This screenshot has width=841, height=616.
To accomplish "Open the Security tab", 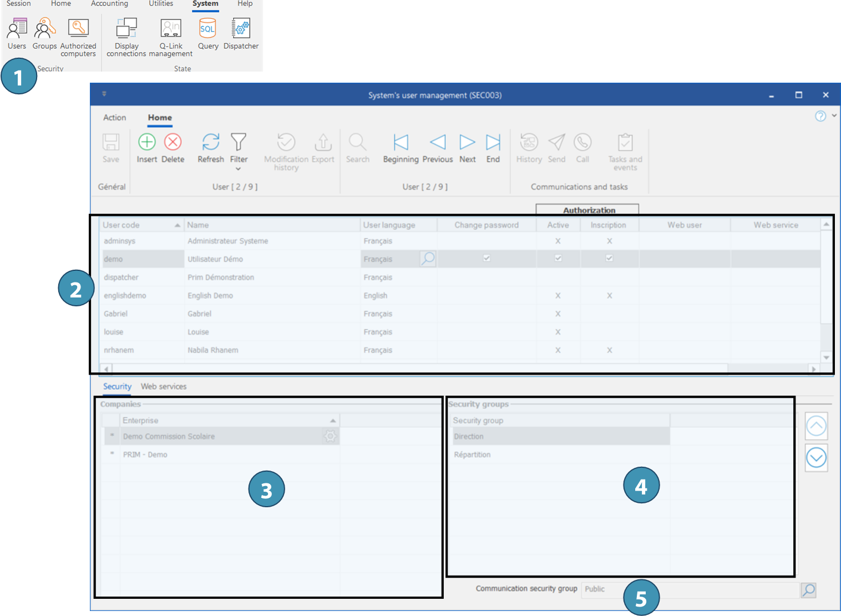I will (117, 386).
